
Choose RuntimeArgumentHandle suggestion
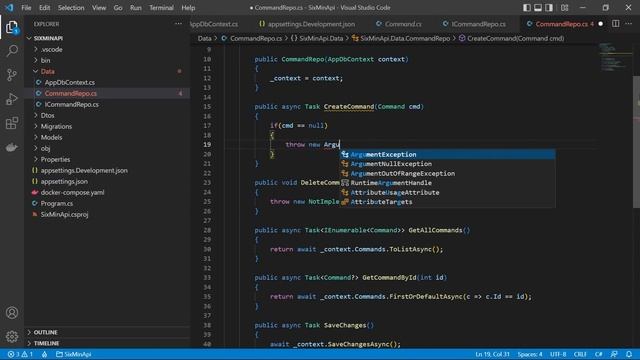point(448,183)
